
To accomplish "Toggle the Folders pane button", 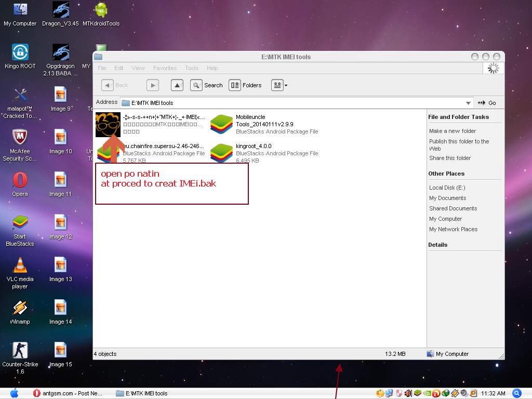I will tap(245, 85).
